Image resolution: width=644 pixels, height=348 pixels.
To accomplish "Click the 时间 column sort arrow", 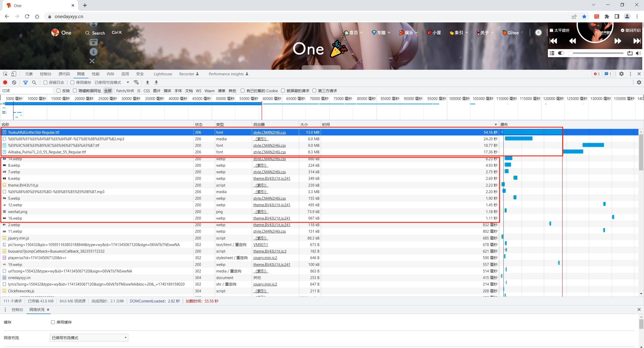I will 496,125.
